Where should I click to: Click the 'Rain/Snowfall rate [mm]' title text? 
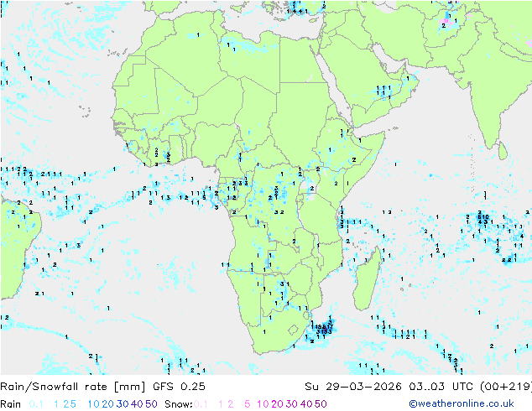pyautogui.click(x=73, y=387)
